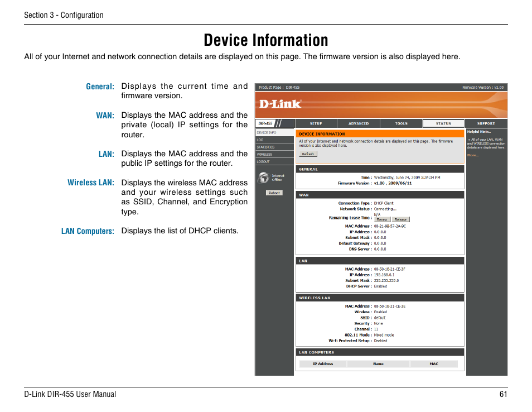Click the DIR-455 model label

[x=265, y=123]
